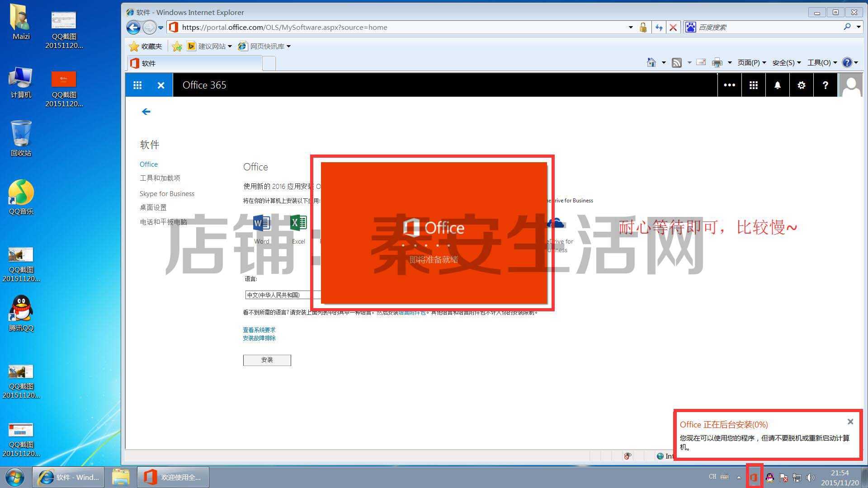
Task: Select Office in the software sidebar
Action: click(149, 164)
